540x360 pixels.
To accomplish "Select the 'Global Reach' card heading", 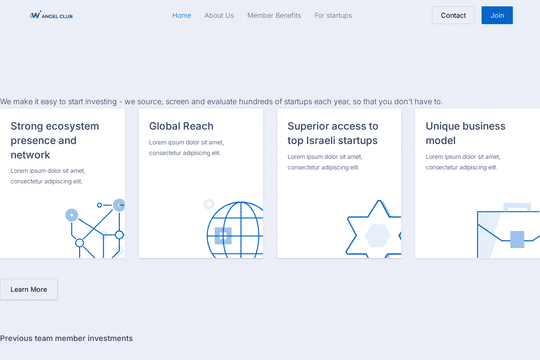I will point(181,126).
